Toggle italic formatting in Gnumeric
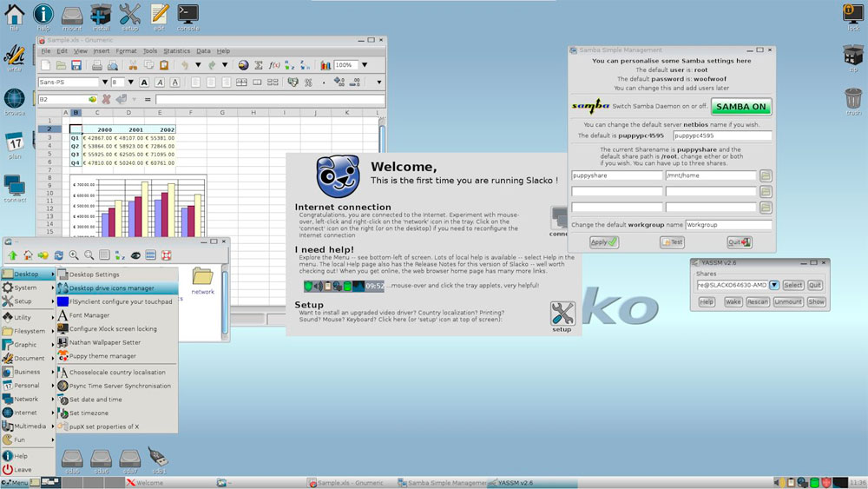 [160, 83]
